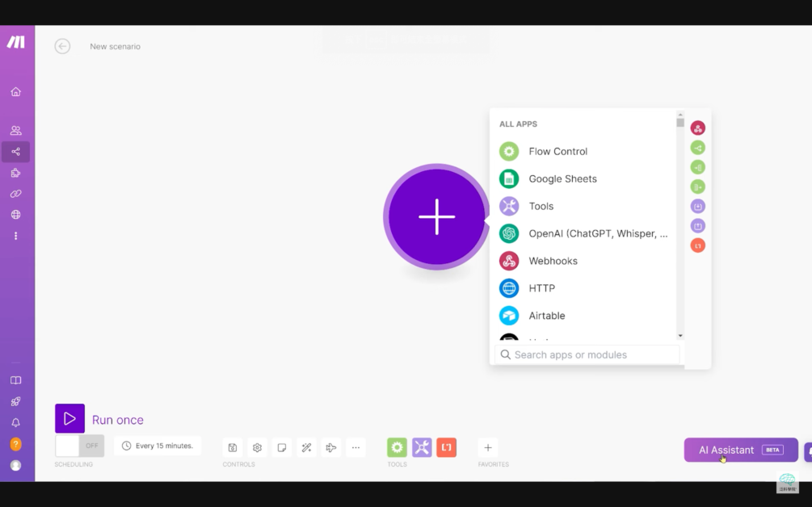Viewport: 812px width, 507px height.
Task: Open scenario settings gear in Controls
Action: [257, 447]
